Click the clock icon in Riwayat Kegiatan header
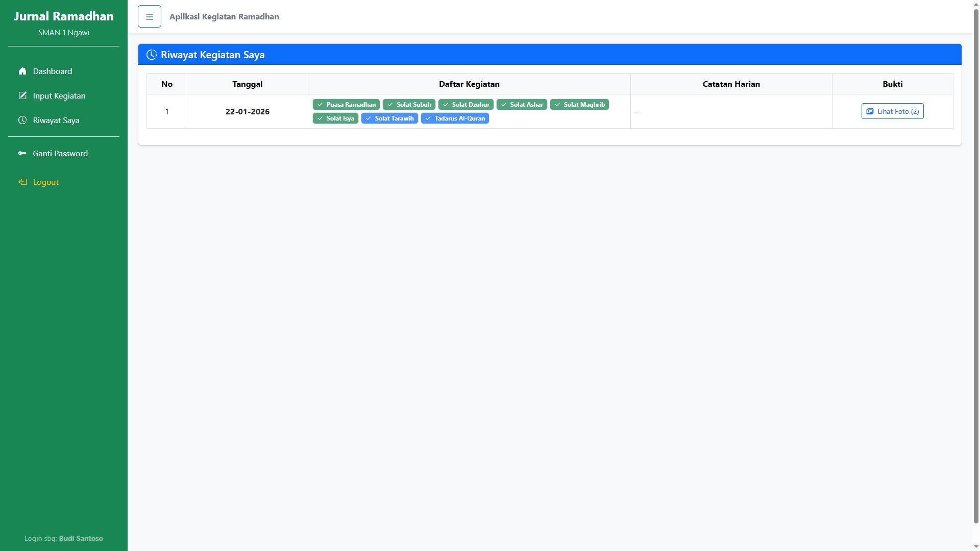 (152, 55)
